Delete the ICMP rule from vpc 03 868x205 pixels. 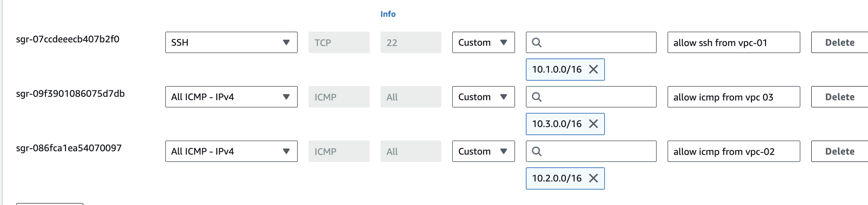pos(839,97)
